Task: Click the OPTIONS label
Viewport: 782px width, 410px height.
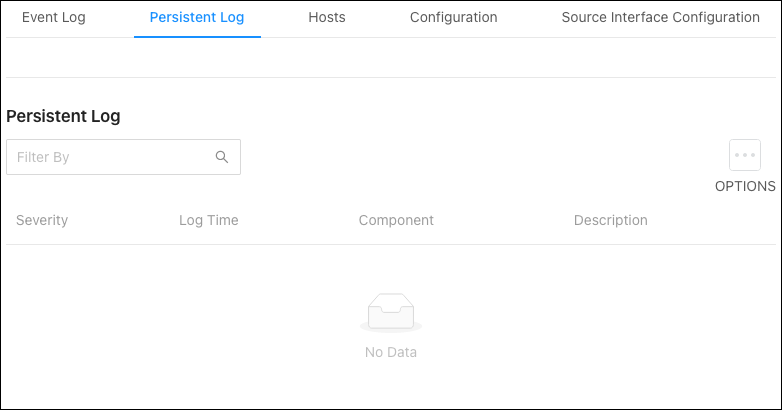Action: (x=745, y=187)
